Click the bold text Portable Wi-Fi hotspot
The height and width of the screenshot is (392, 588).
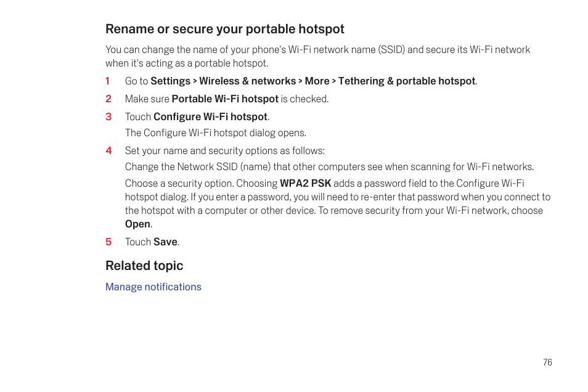[225, 99]
